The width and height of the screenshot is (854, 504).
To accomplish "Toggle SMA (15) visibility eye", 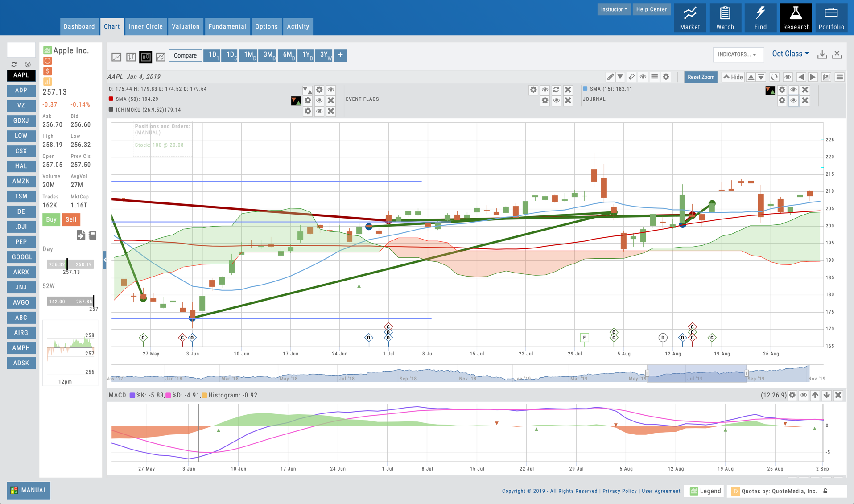I will 793,90.
